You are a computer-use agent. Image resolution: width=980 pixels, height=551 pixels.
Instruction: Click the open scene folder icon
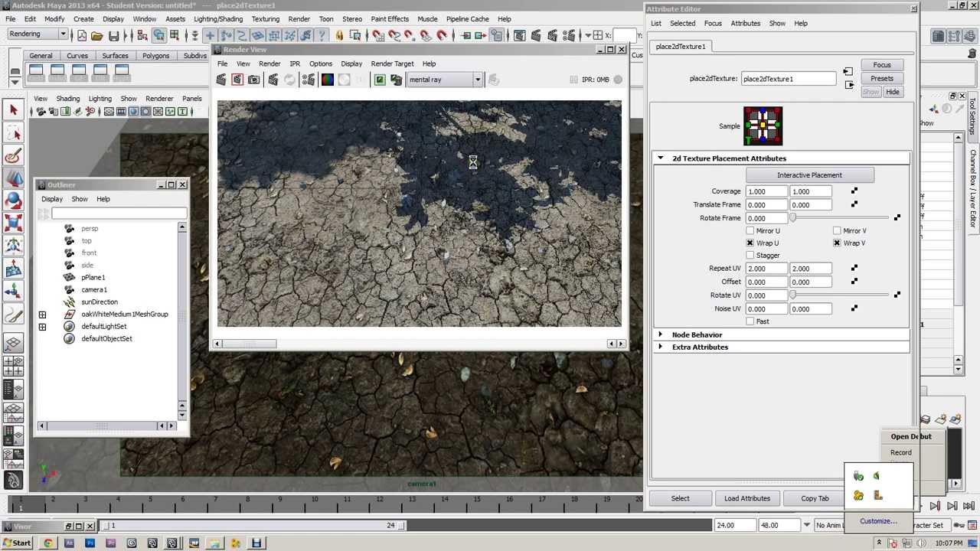pos(97,35)
